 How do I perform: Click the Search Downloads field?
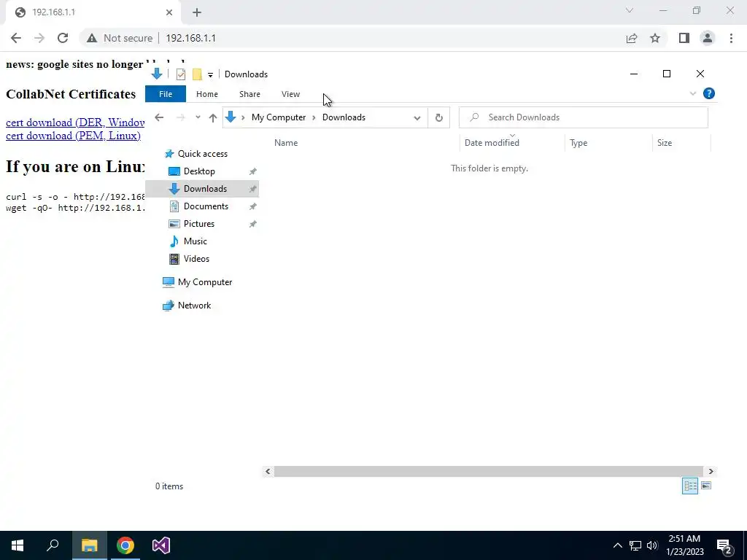point(584,117)
